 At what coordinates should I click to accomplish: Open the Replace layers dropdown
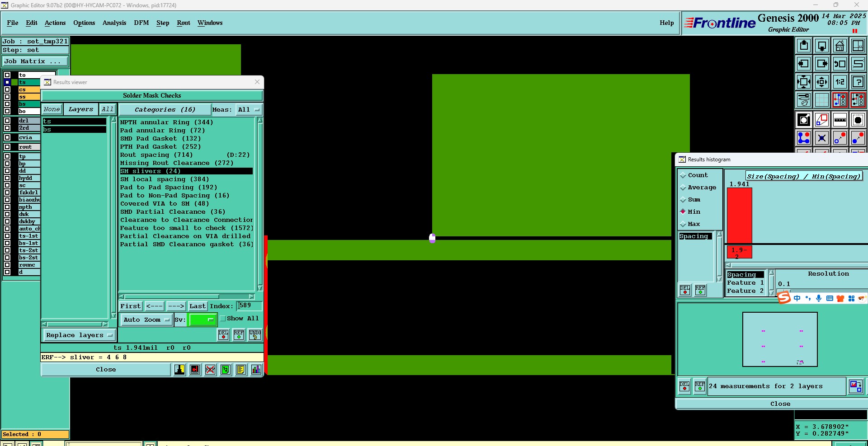click(79, 335)
